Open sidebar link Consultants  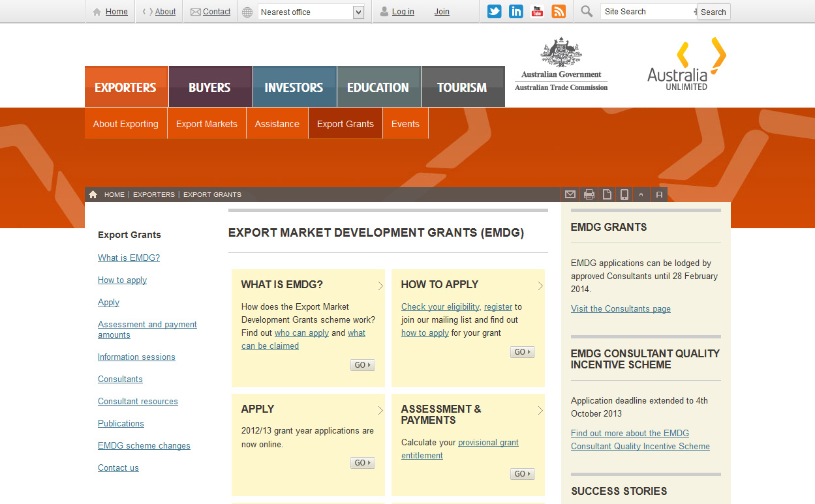tap(120, 379)
